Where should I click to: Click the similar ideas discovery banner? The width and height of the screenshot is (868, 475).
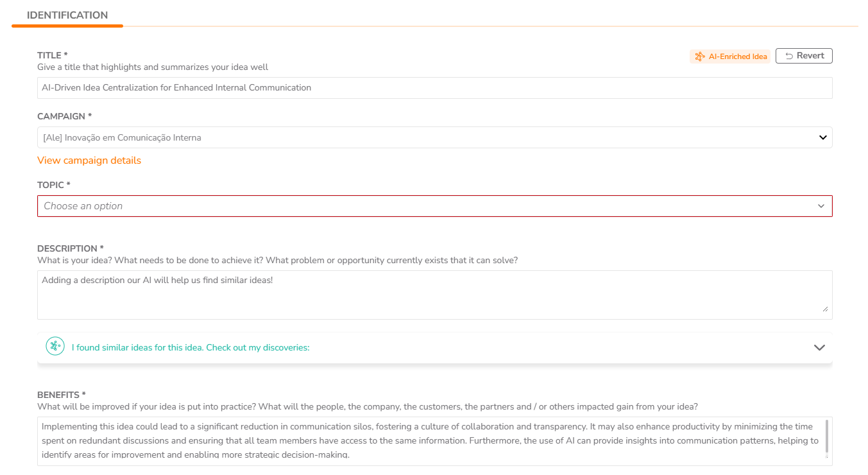(x=435, y=347)
